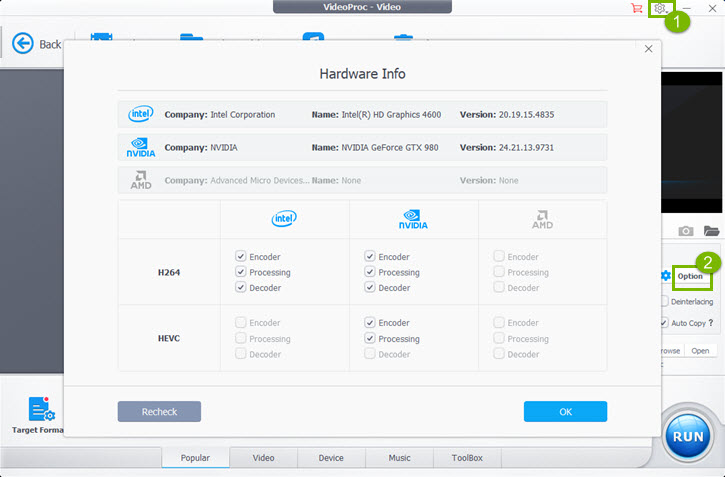Open output folder icon
725x477 pixels.
(x=711, y=231)
